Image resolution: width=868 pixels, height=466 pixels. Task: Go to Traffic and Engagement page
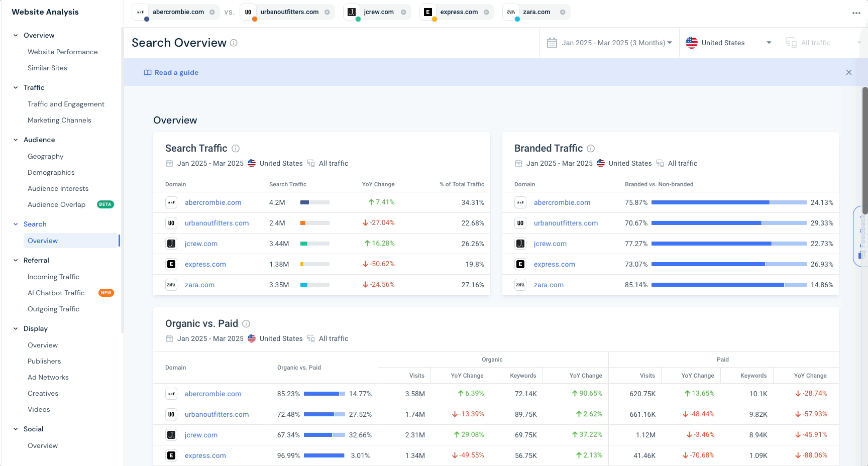[66, 104]
